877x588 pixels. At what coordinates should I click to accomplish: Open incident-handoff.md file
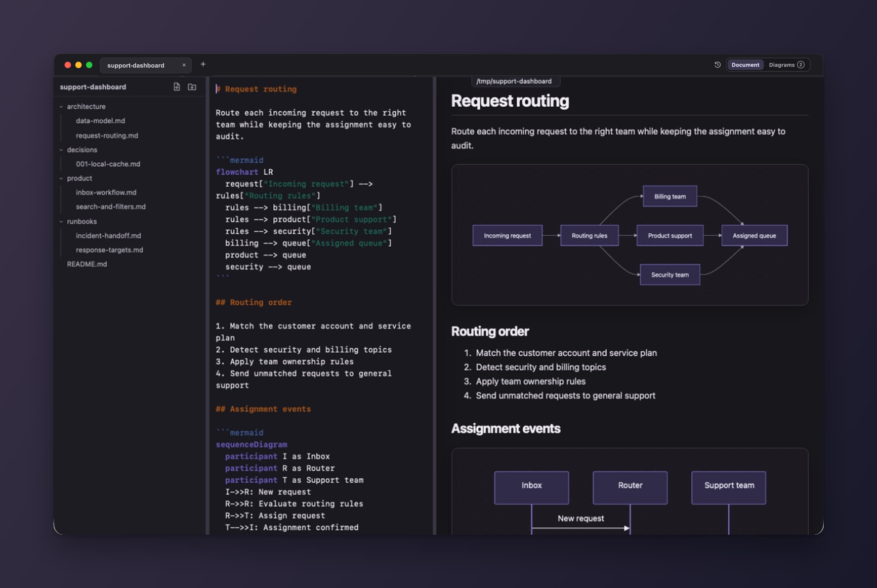point(109,236)
